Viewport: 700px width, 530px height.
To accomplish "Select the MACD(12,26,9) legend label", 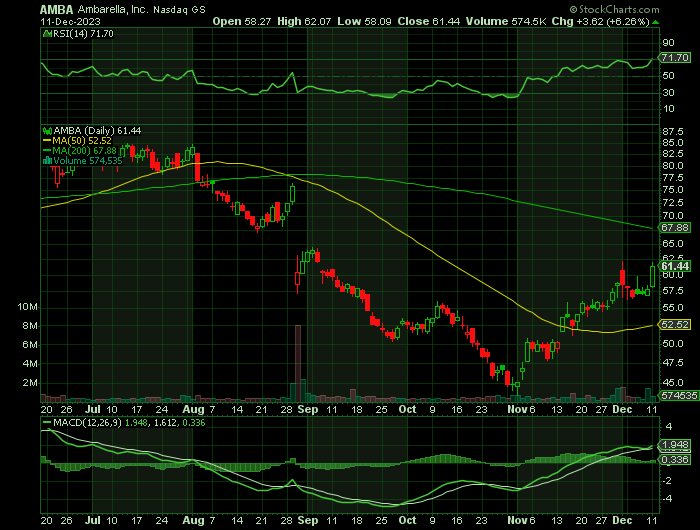I will 87,423.
